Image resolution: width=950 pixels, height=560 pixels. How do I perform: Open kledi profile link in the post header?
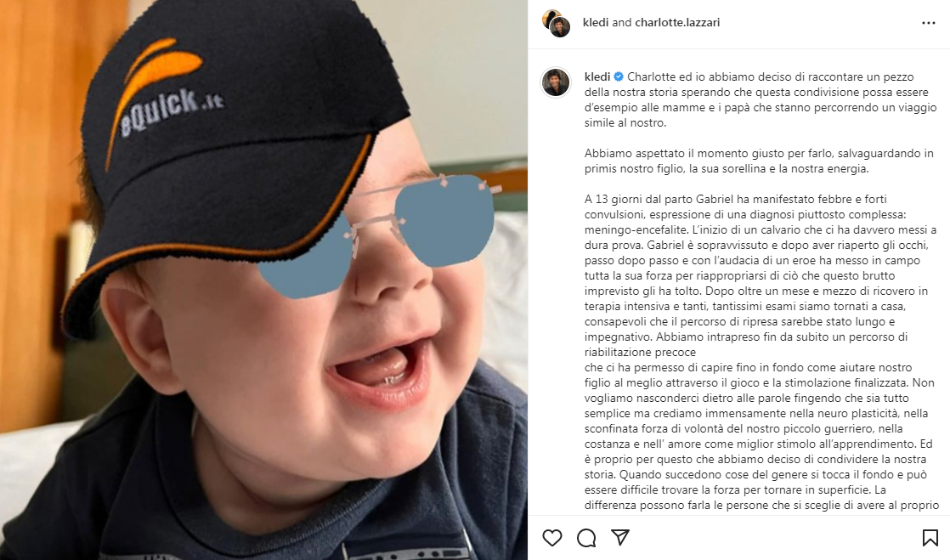(x=596, y=22)
